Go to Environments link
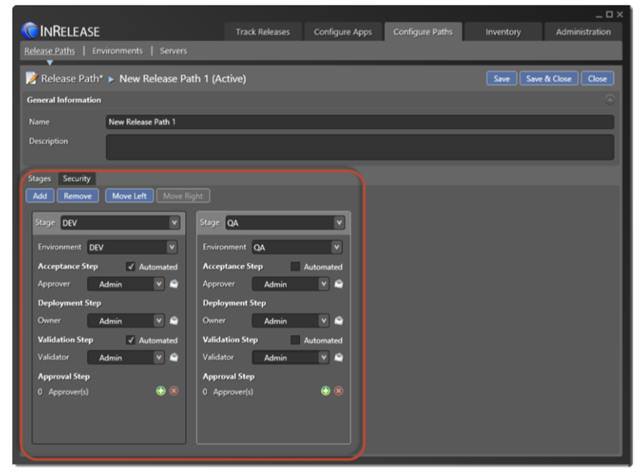 coord(118,51)
